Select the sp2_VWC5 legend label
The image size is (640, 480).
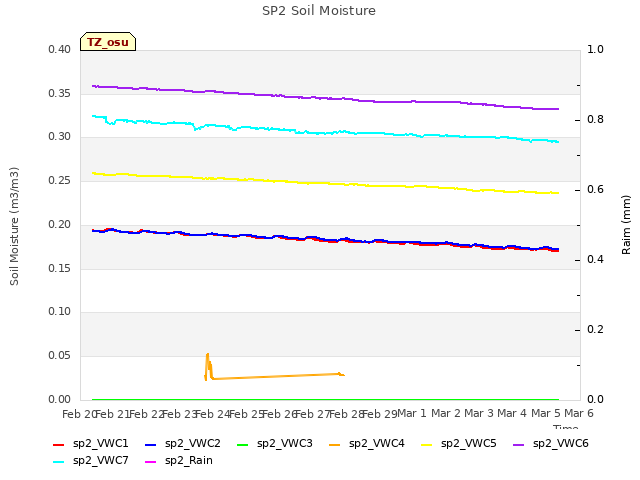[x=469, y=444]
